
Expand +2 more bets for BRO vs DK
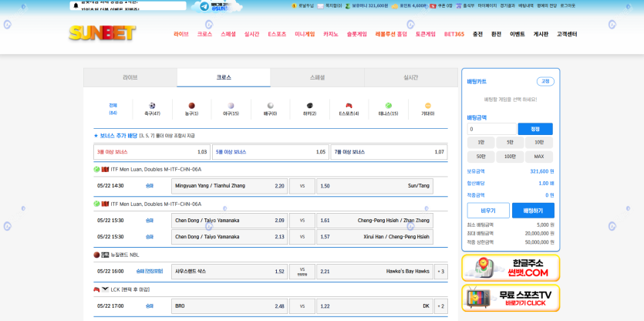pos(440,306)
